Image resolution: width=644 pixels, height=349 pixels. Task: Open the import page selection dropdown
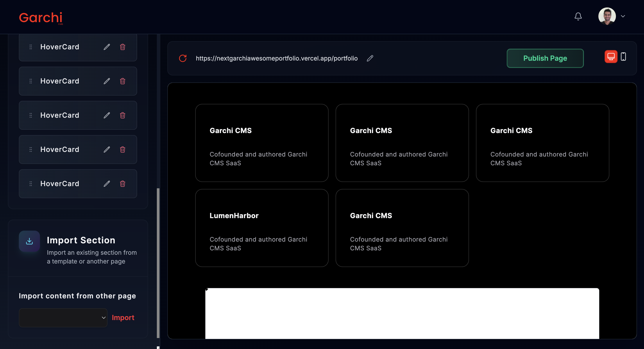point(63,317)
